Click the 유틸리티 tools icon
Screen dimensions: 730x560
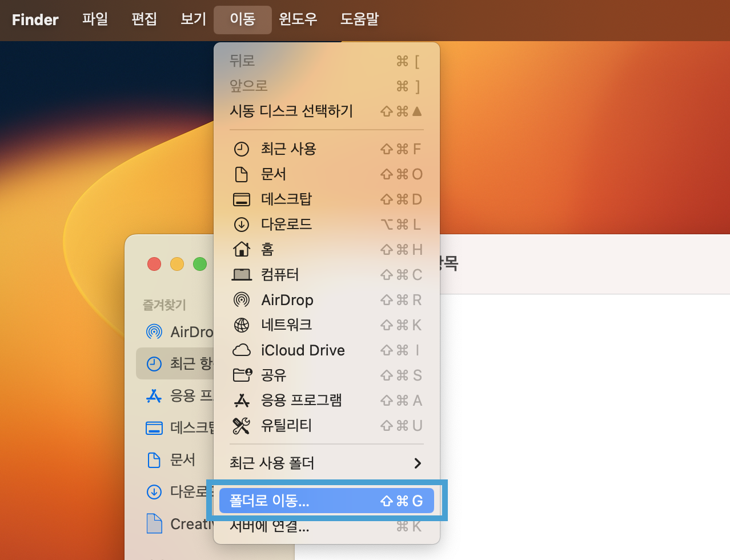pyautogui.click(x=242, y=426)
